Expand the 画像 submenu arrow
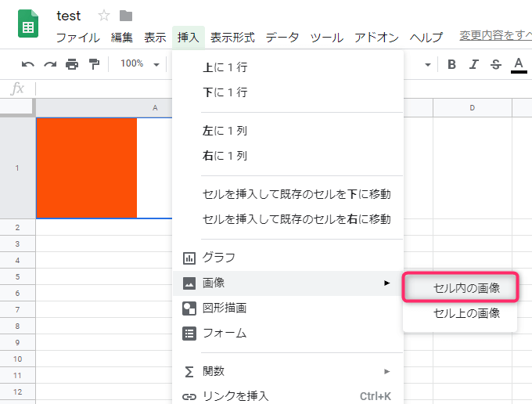Viewport: 532px width, 404px height. (386, 283)
